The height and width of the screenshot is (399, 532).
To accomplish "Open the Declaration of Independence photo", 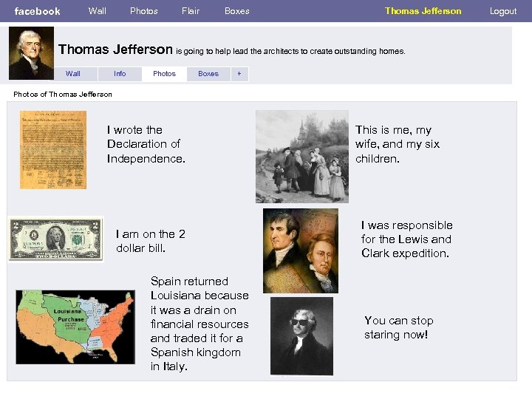I will click(53, 149).
